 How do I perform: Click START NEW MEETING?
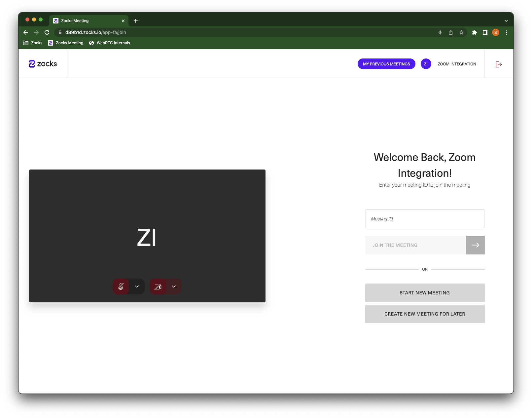pos(424,292)
